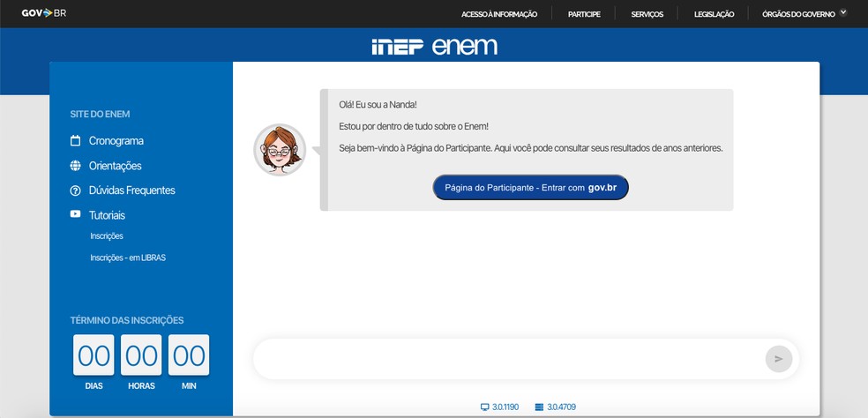Click the globe icon beside Orientações
Viewport: 868px width, 418px height.
75,166
